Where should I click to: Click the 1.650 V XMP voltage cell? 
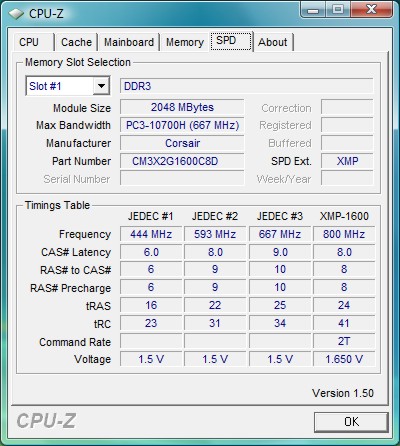[344, 359]
